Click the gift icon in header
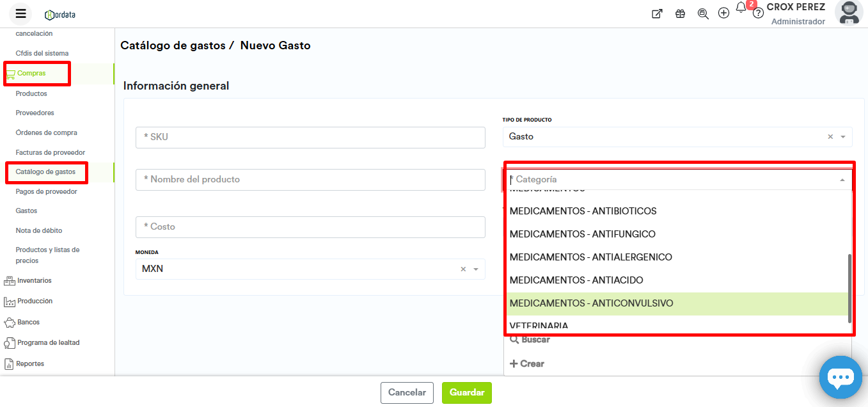Viewport: 868px width, 407px height. 680,13
